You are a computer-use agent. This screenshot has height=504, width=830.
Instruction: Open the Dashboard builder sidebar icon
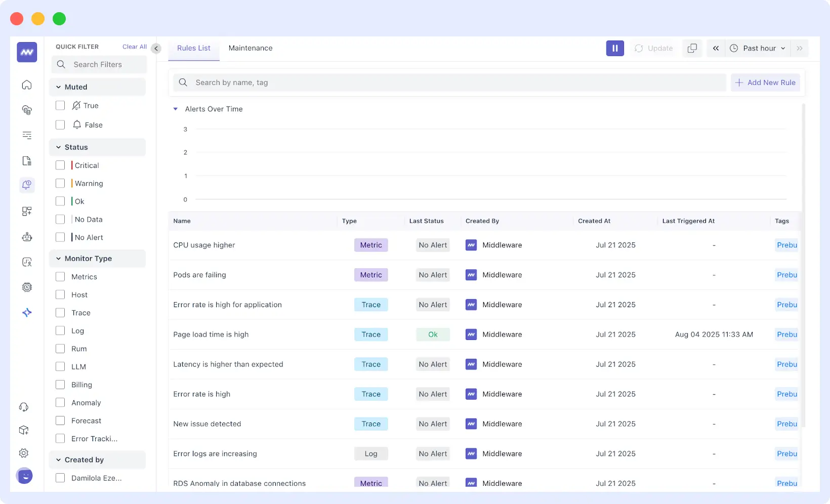tap(26, 211)
